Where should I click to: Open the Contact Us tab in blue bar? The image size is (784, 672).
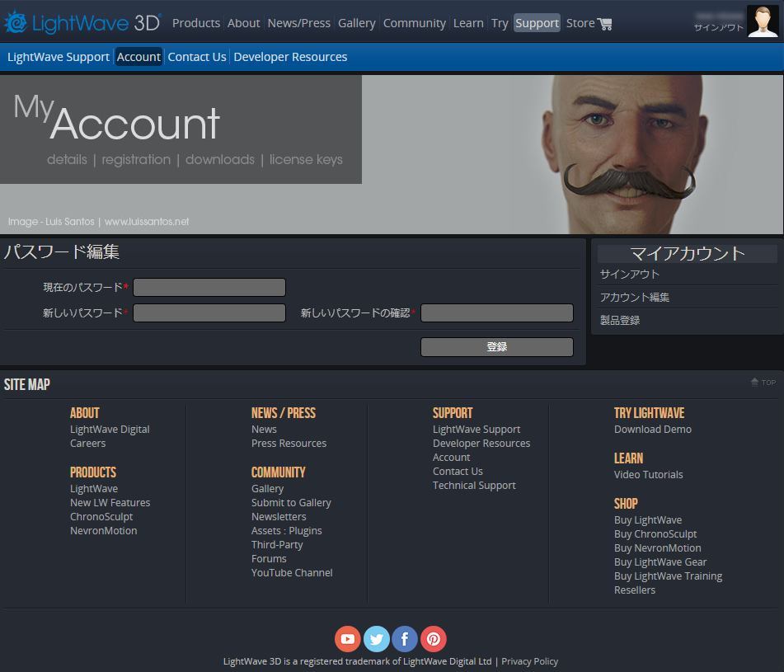(197, 57)
